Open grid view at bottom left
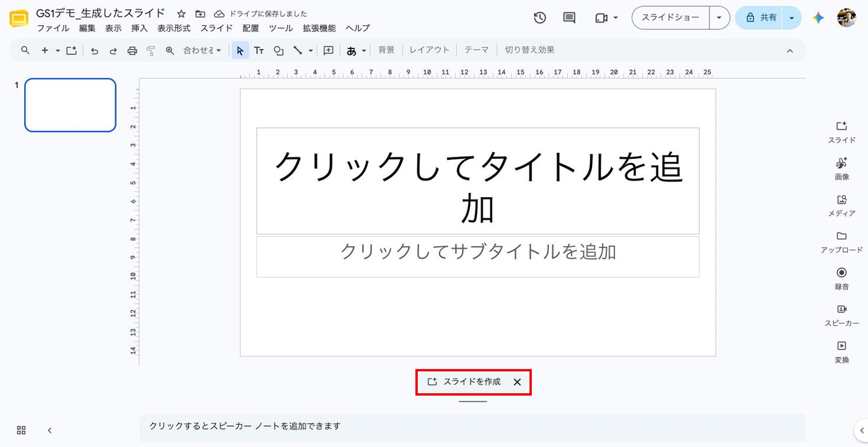The width and height of the screenshot is (868, 447). pos(21,430)
